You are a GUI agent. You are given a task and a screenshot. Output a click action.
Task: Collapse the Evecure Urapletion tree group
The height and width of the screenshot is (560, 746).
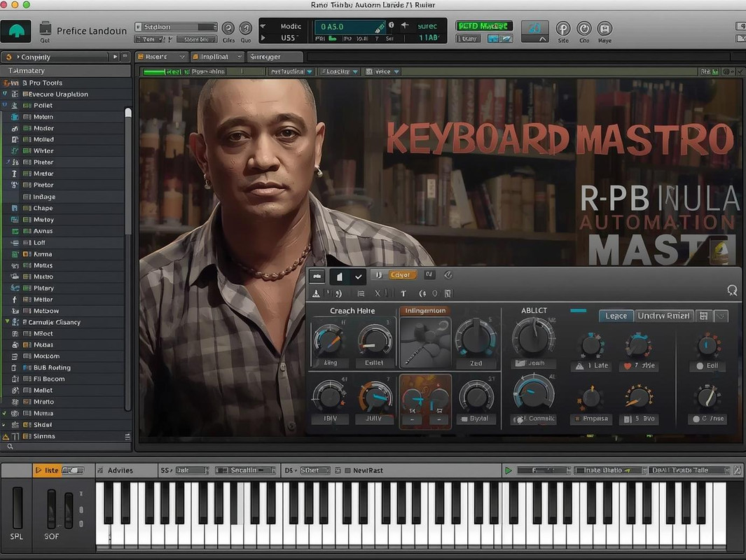click(x=5, y=94)
